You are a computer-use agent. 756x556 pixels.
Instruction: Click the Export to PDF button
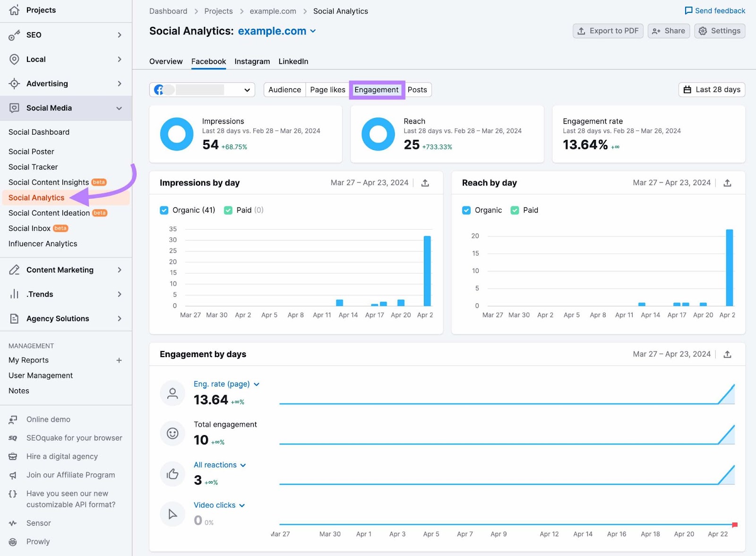(x=608, y=31)
